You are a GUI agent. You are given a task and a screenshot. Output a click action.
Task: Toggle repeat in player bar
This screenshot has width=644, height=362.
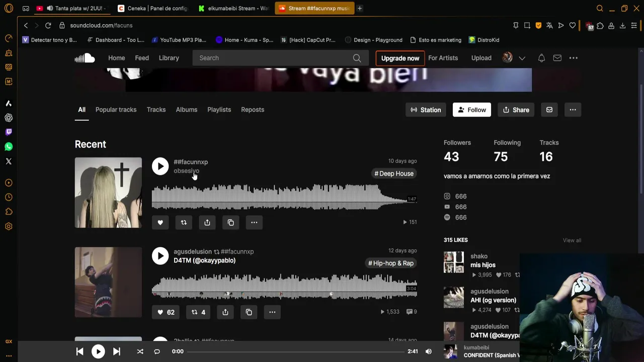pos(157,351)
